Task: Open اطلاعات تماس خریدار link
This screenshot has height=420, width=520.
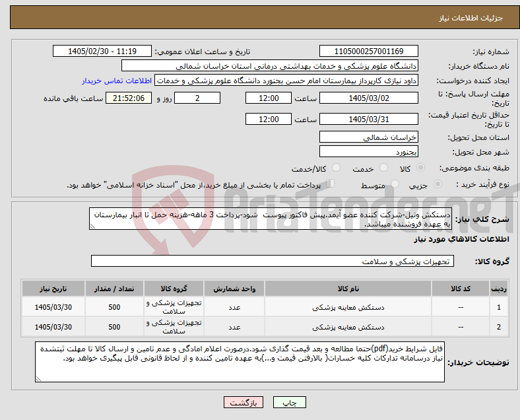Action: click(117, 81)
